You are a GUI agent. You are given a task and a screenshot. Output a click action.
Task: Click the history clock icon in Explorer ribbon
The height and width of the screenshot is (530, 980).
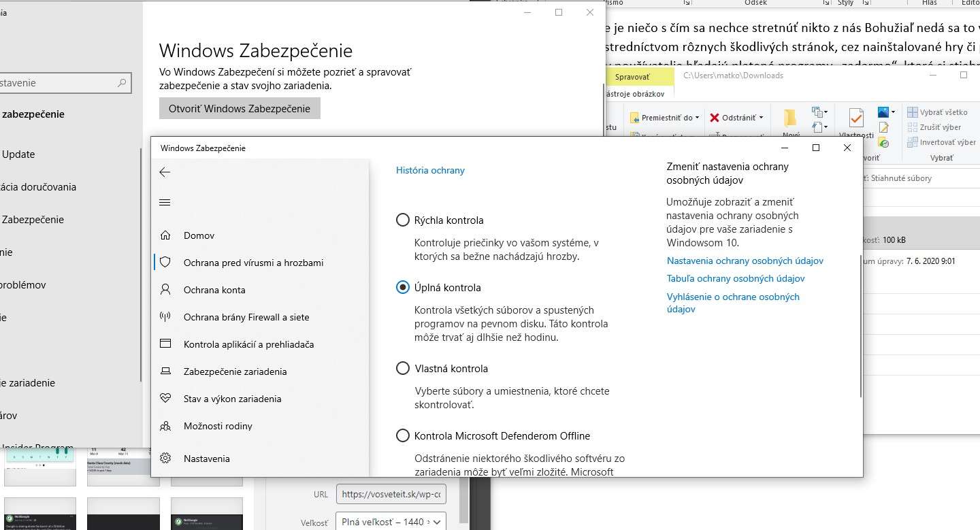tap(883, 142)
